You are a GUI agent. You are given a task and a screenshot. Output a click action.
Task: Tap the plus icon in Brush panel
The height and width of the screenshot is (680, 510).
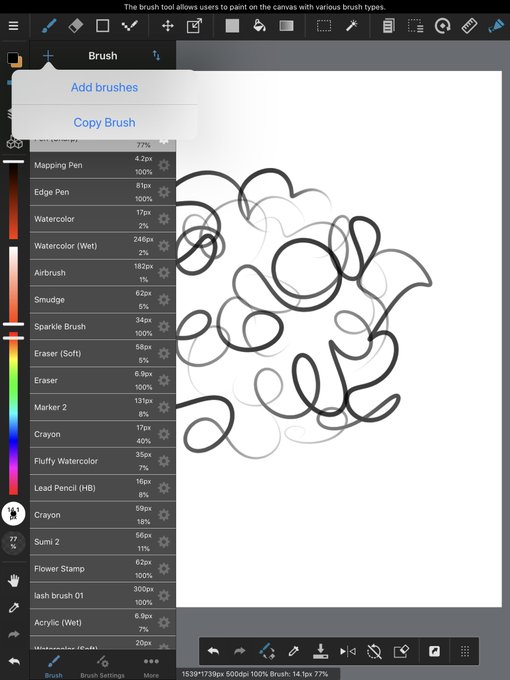(x=48, y=56)
